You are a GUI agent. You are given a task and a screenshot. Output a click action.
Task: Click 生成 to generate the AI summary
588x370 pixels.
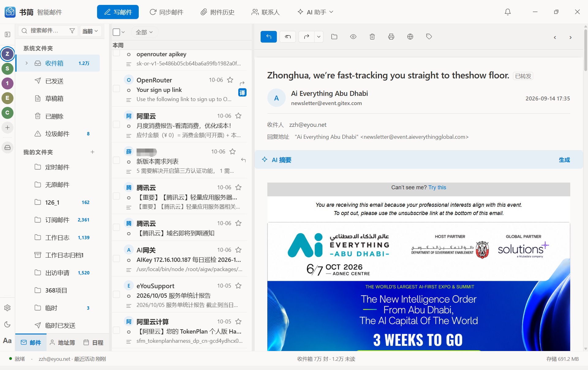tap(564, 160)
